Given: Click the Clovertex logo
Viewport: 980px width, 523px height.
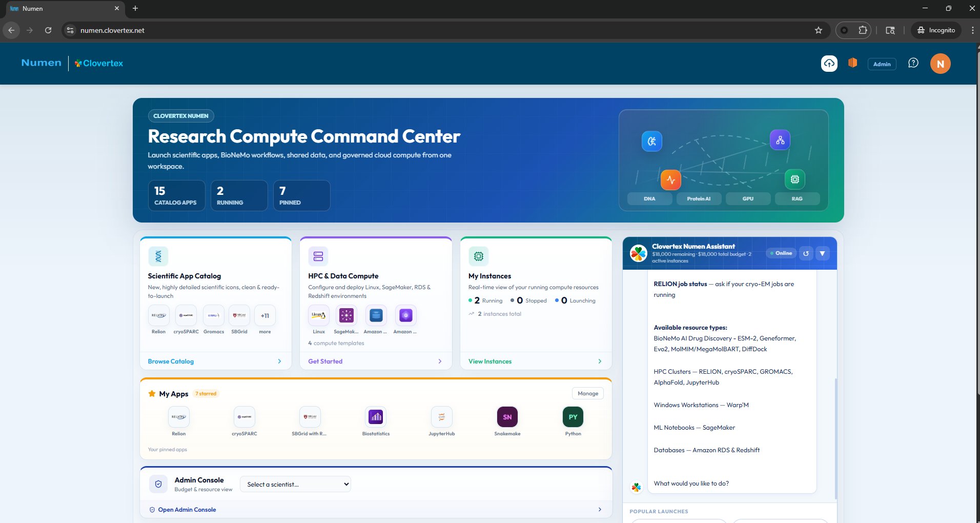Looking at the screenshot, I should [99, 63].
